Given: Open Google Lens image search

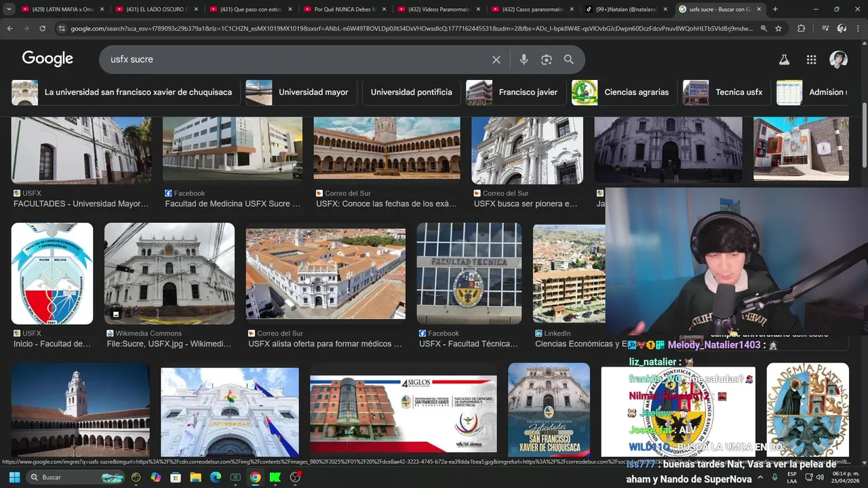Looking at the screenshot, I should (x=547, y=60).
